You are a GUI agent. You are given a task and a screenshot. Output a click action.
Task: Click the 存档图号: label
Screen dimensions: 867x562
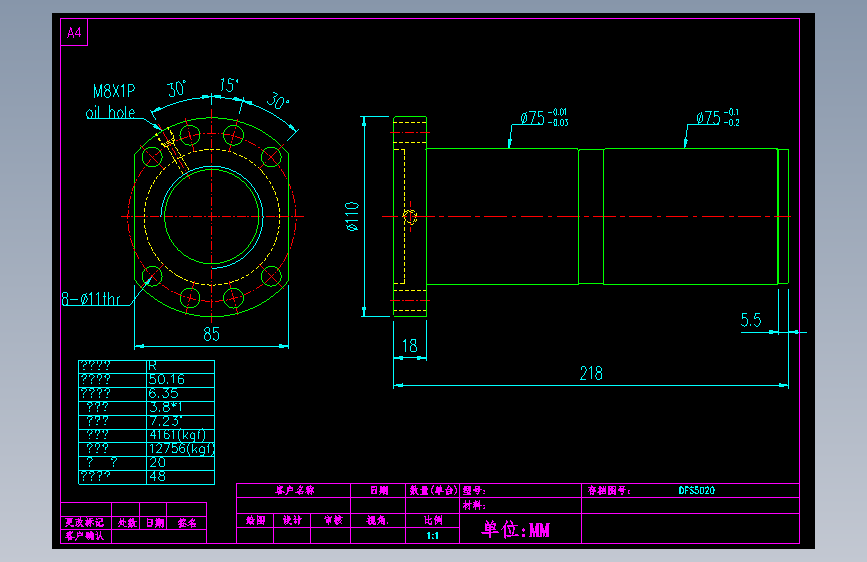click(609, 491)
